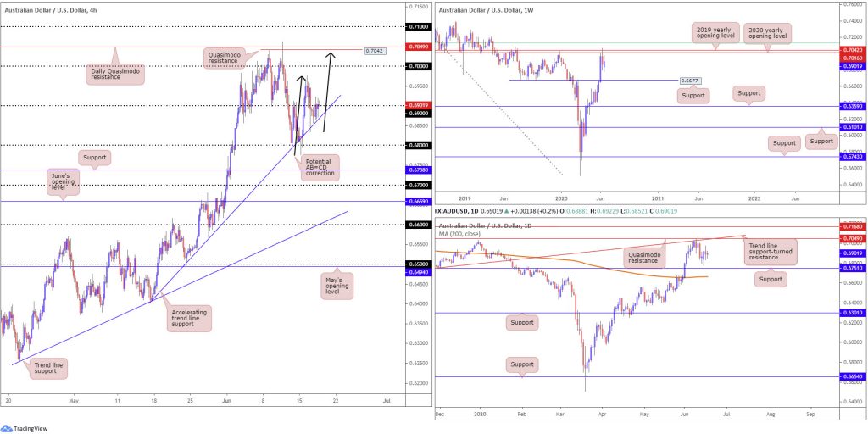Image resolution: width=868 pixels, height=434 pixels.
Task: Click the red 0.71680 tag on daily axis
Action: click(x=854, y=227)
